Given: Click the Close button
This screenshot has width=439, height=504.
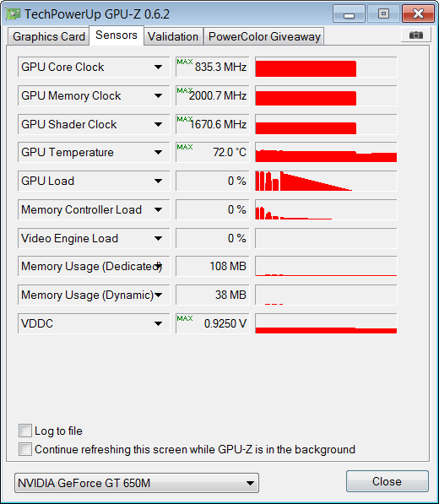Looking at the screenshot, I should pos(387,481).
